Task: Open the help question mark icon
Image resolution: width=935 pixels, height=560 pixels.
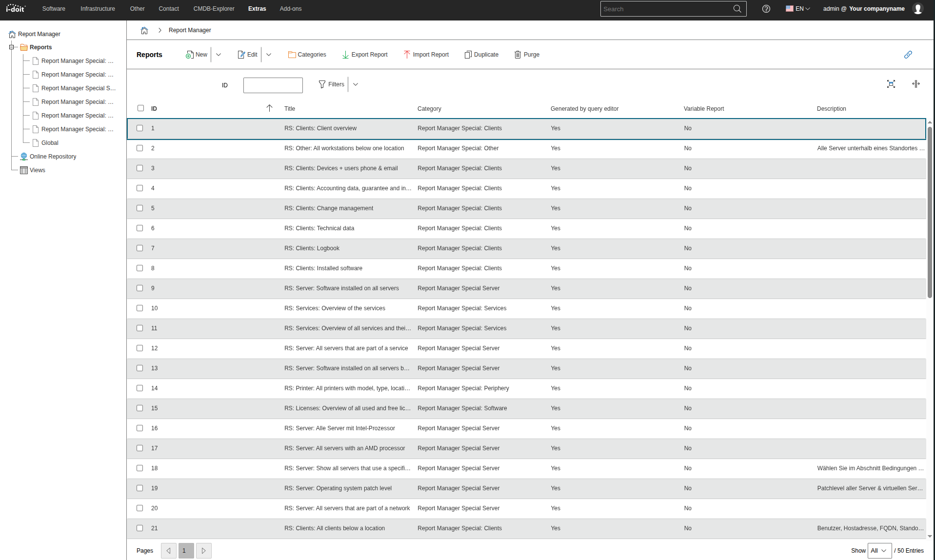Action: (x=766, y=9)
